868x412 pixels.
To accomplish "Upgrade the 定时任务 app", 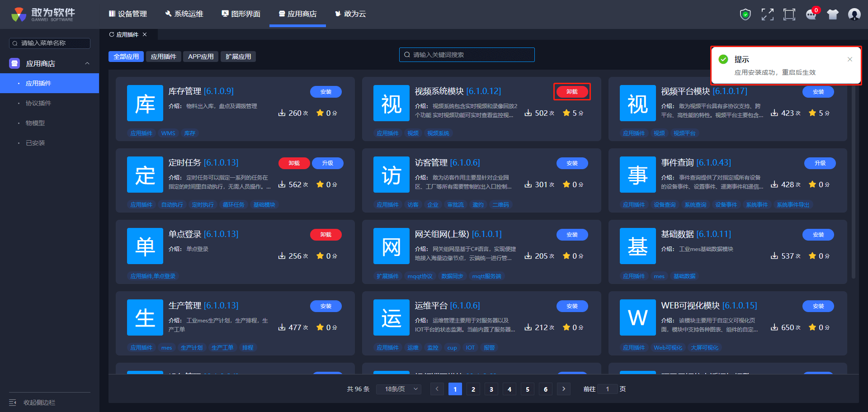I will pyautogui.click(x=328, y=163).
